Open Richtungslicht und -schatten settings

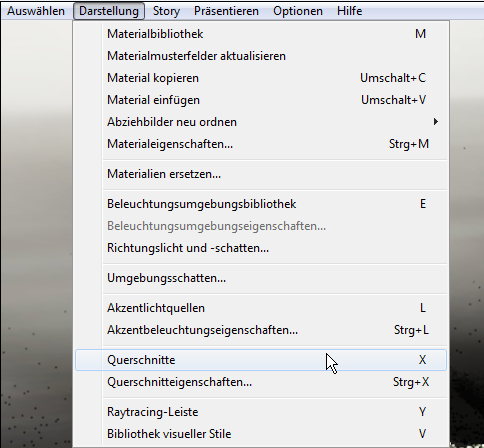261,248
